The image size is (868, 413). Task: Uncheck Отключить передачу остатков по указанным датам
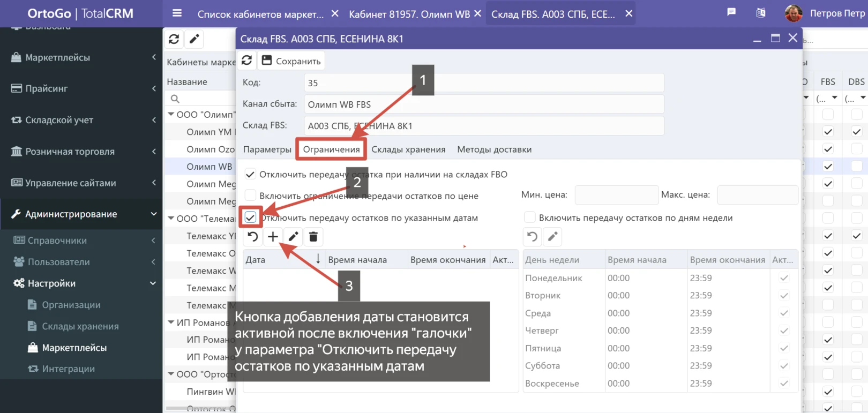coord(250,217)
